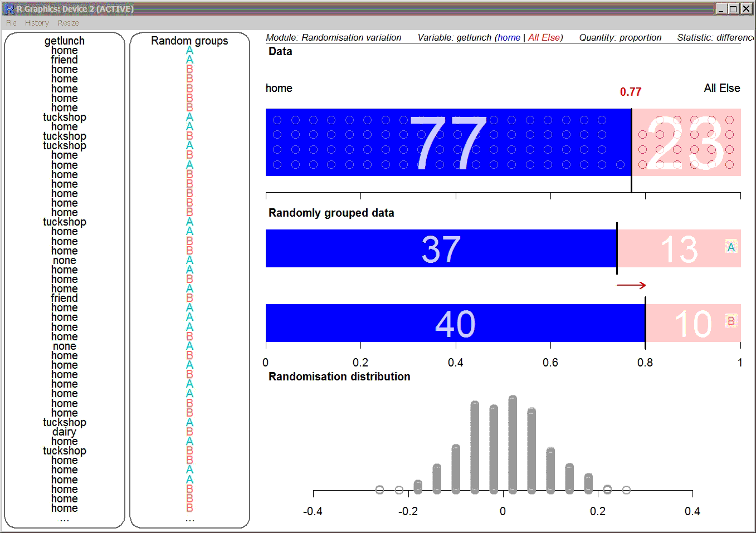This screenshot has height=533, width=756.
Task: Click the blue bar showing 37 in group A
Action: point(441,248)
